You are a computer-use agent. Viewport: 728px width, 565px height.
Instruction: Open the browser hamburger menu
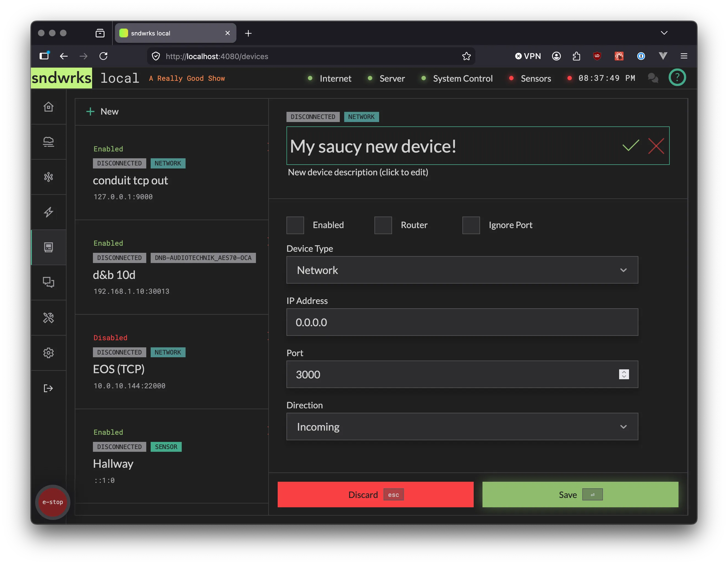click(684, 56)
